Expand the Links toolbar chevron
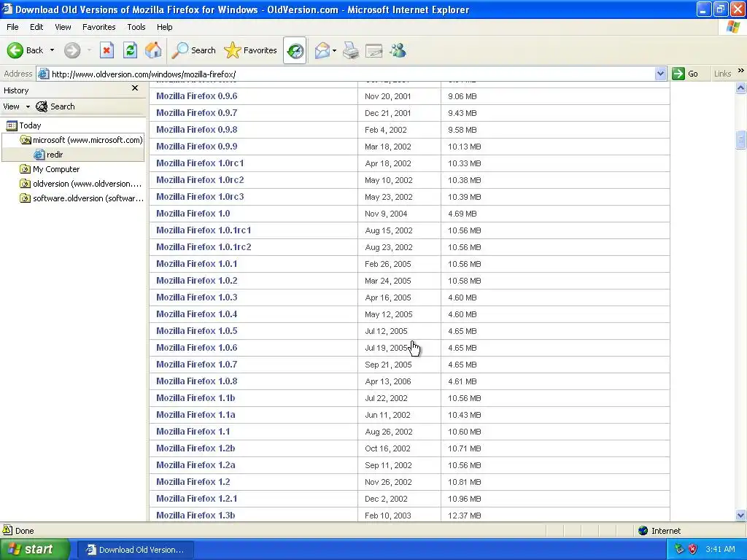747x560 pixels. click(741, 71)
